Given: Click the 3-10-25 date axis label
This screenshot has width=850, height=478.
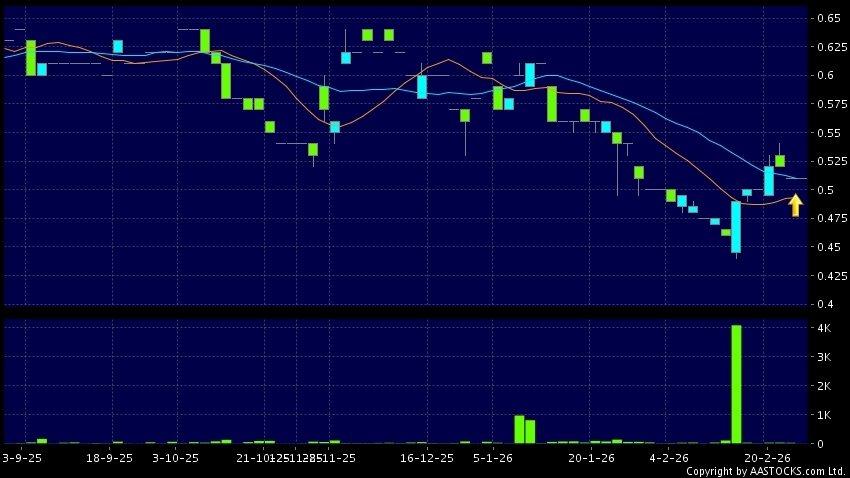Looking at the screenshot, I should point(176,457).
